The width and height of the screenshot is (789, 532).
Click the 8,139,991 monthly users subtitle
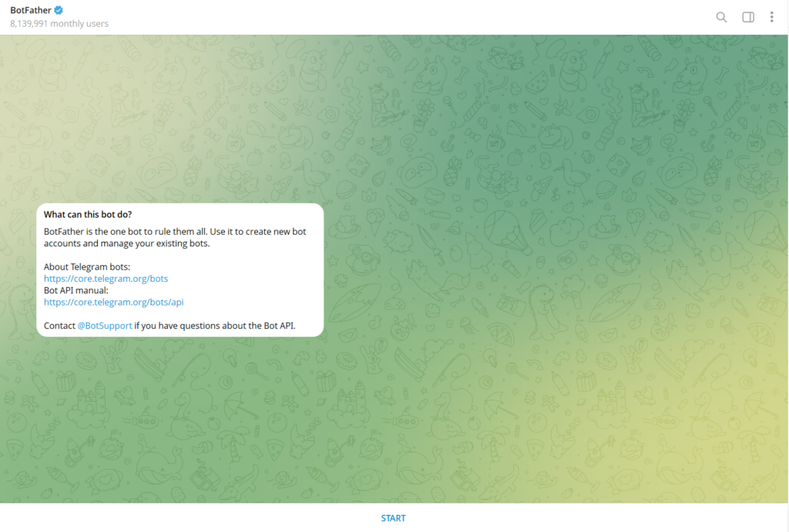click(59, 24)
